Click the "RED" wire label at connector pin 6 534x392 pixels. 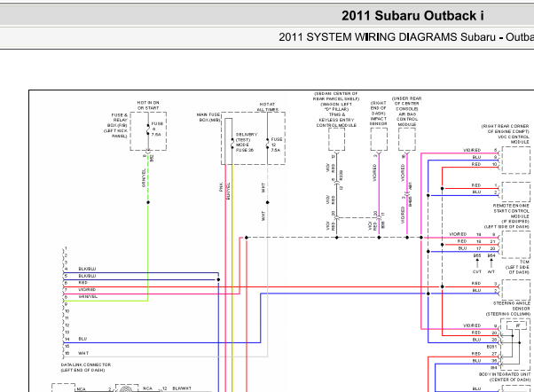[x=82, y=283]
